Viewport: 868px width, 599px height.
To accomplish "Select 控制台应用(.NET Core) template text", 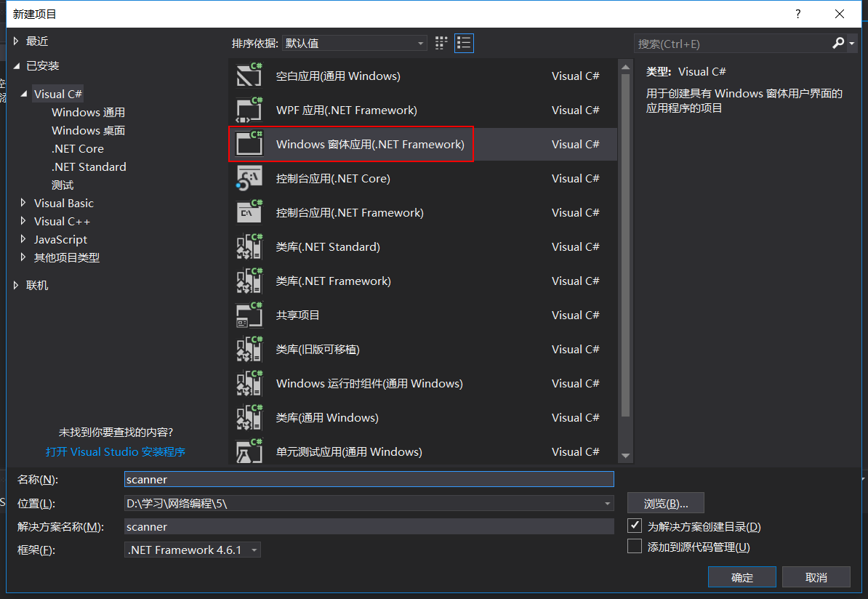I will pos(333,179).
